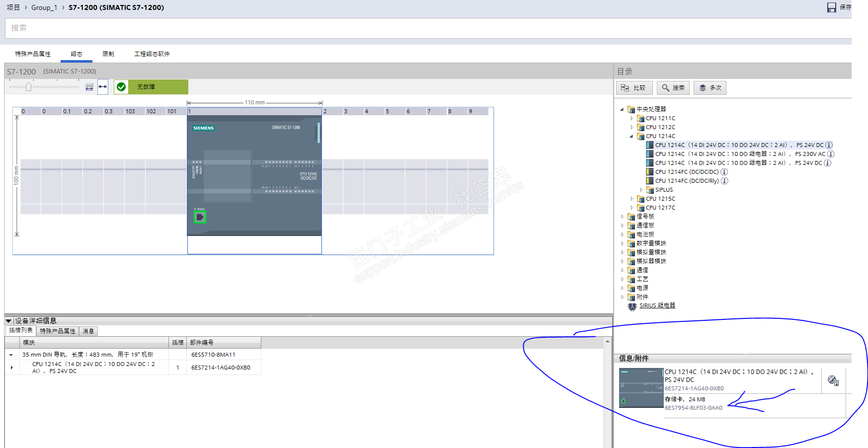Click the SIPLUS folder icon
Image resolution: width=868 pixels, height=448 pixels.
click(650, 190)
